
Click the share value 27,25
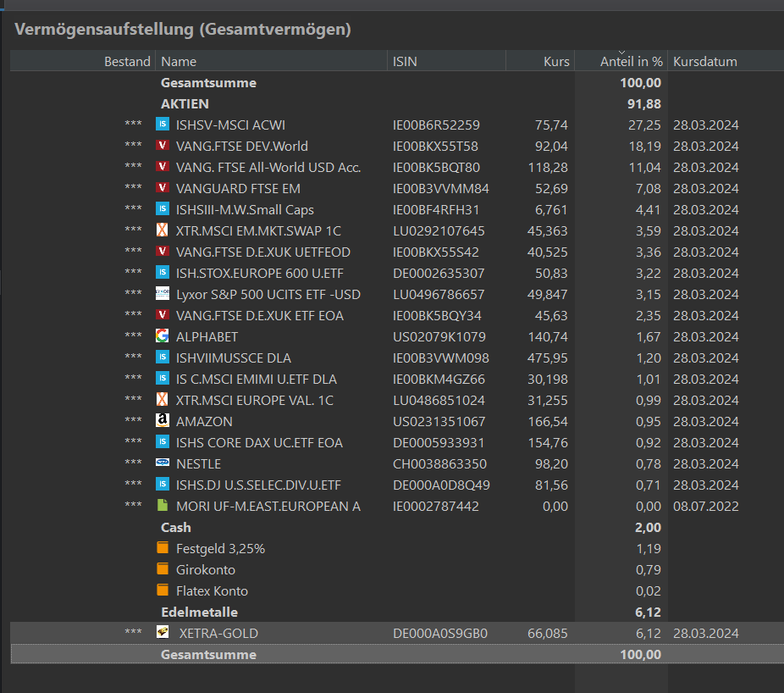click(x=644, y=125)
